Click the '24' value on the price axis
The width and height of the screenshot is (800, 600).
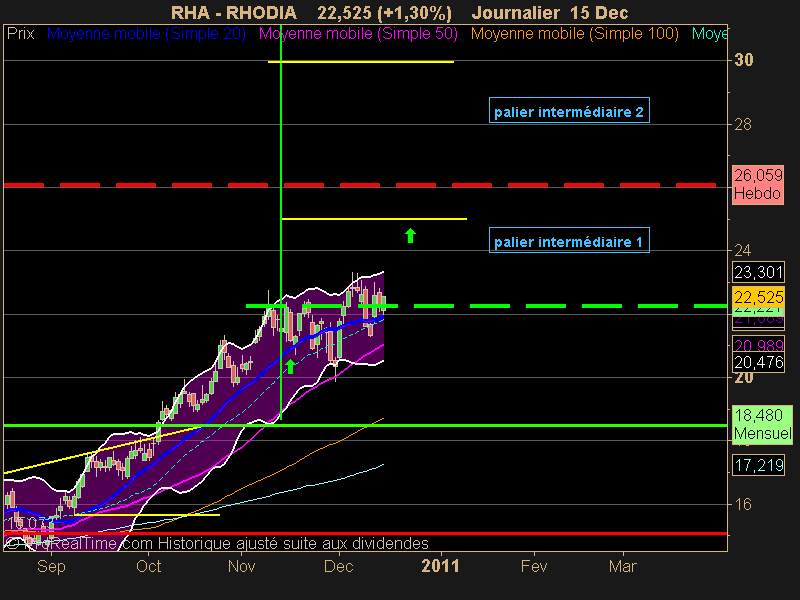click(x=742, y=250)
